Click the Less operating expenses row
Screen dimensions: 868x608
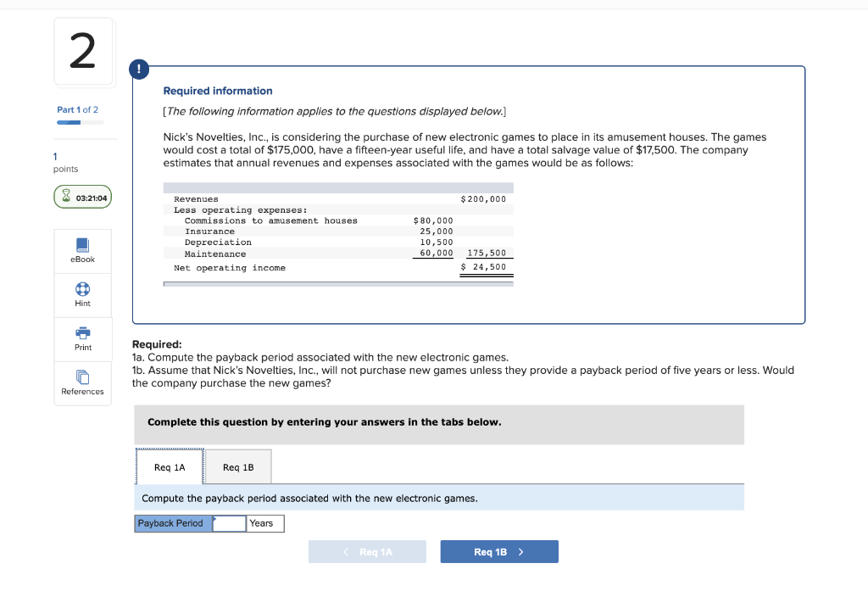(x=338, y=209)
